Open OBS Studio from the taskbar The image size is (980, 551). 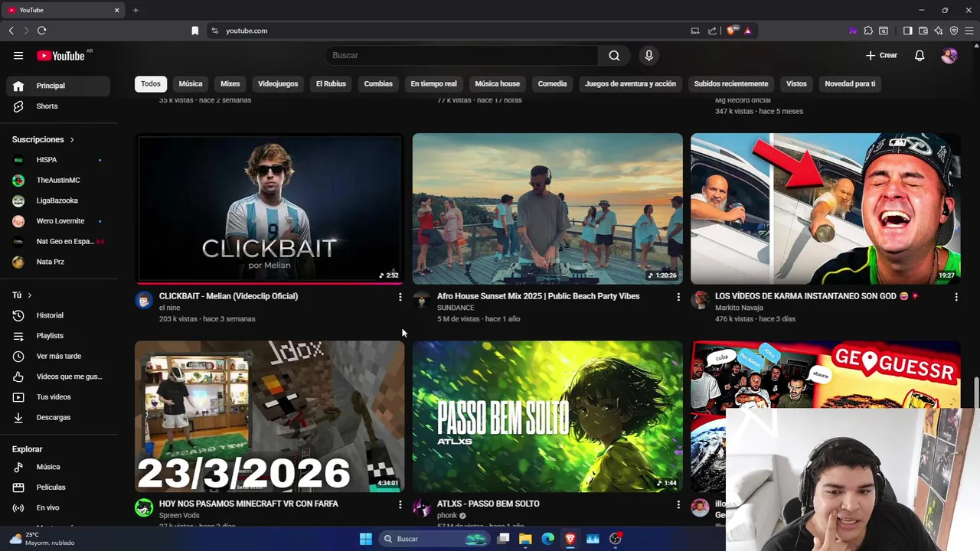[x=616, y=539]
